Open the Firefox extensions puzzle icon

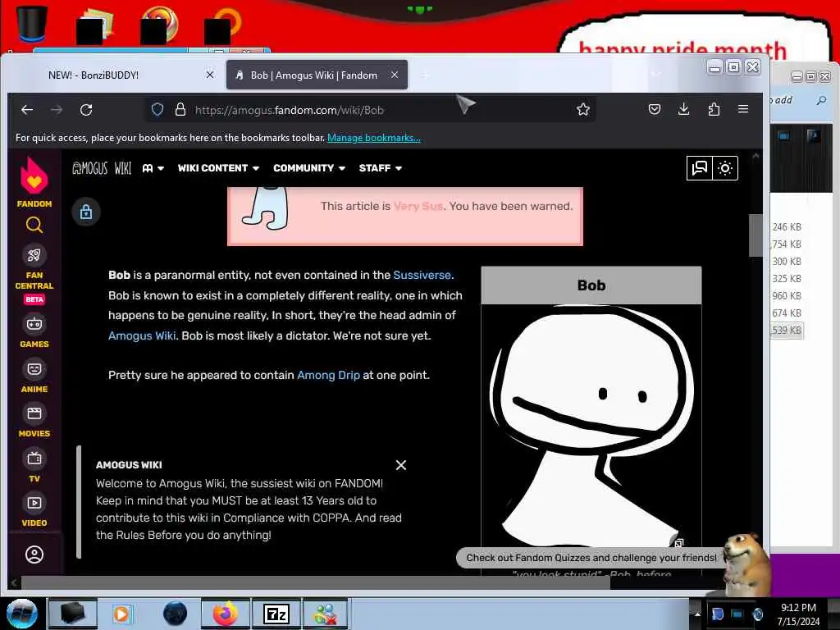click(714, 109)
